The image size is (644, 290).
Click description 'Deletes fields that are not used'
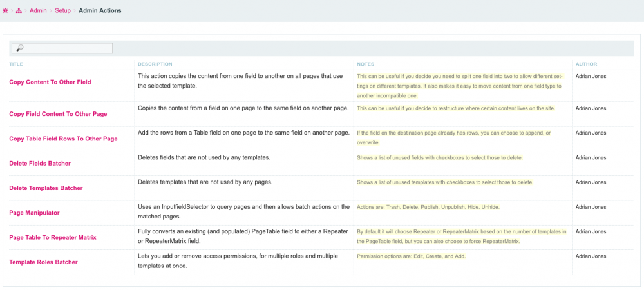204,157
